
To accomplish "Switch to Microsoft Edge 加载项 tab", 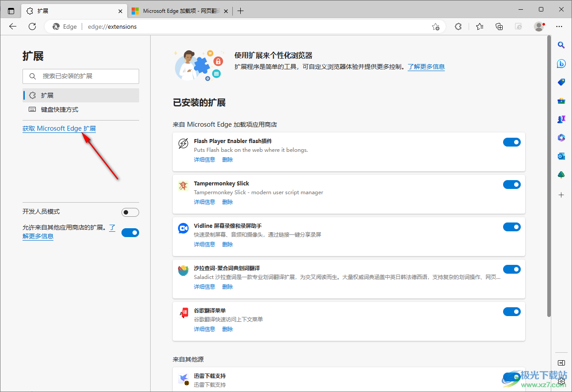I will pos(180,11).
